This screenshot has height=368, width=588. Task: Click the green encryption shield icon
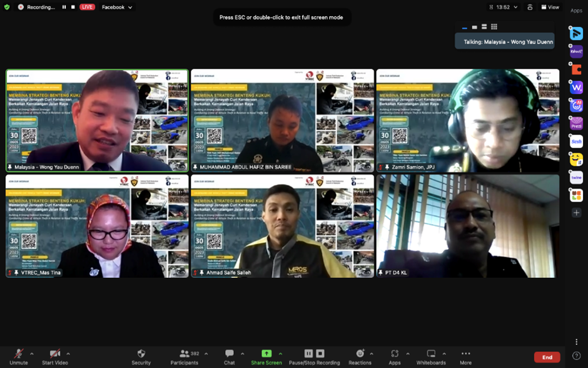point(8,7)
